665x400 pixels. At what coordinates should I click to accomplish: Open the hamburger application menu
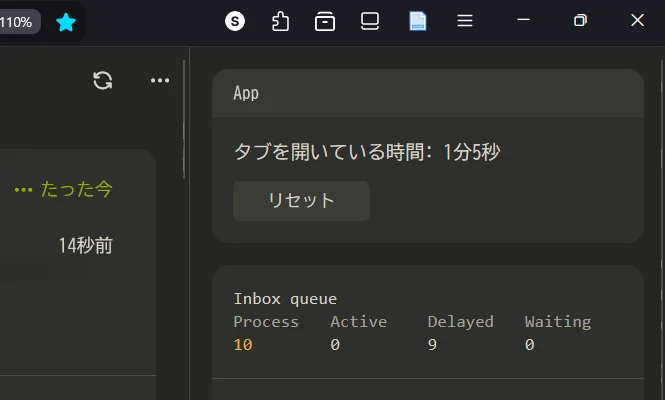[x=465, y=21]
